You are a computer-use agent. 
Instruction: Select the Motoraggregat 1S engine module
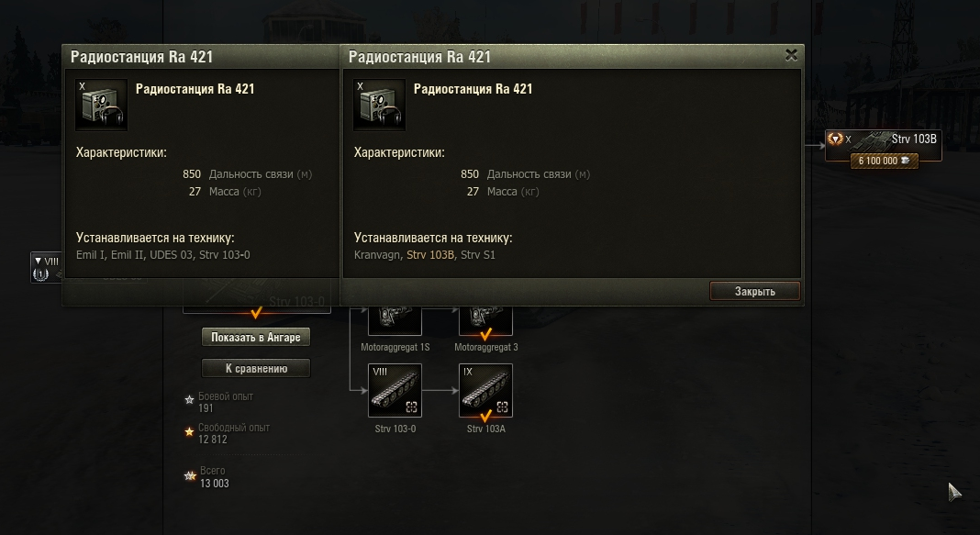pyautogui.click(x=395, y=320)
